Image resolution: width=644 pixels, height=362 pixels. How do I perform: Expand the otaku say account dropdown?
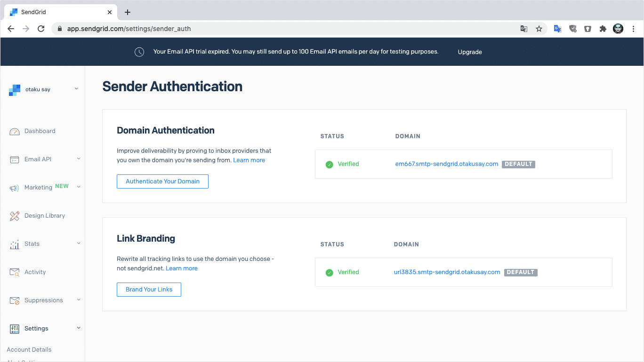[x=76, y=89]
